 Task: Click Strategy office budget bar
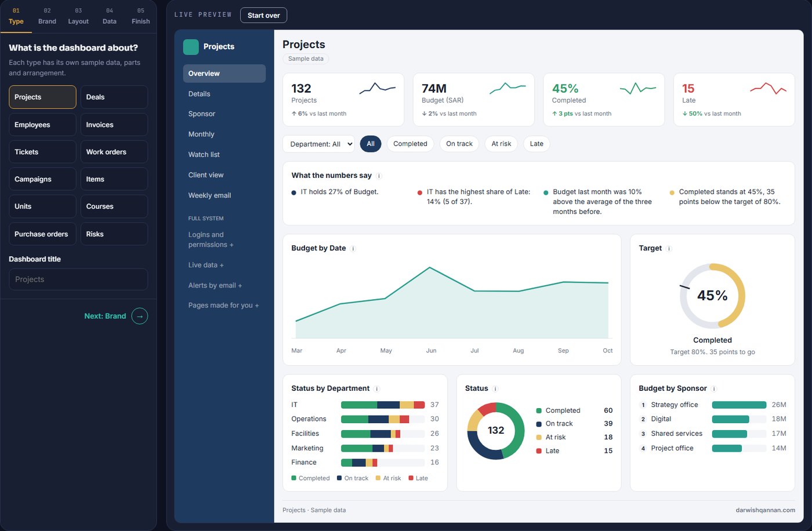tap(739, 405)
